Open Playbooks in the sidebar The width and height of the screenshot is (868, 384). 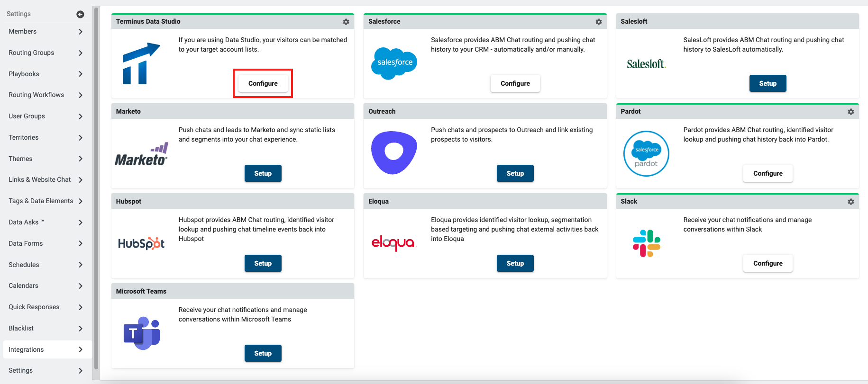pyautogui.click(x=46, y=74)
